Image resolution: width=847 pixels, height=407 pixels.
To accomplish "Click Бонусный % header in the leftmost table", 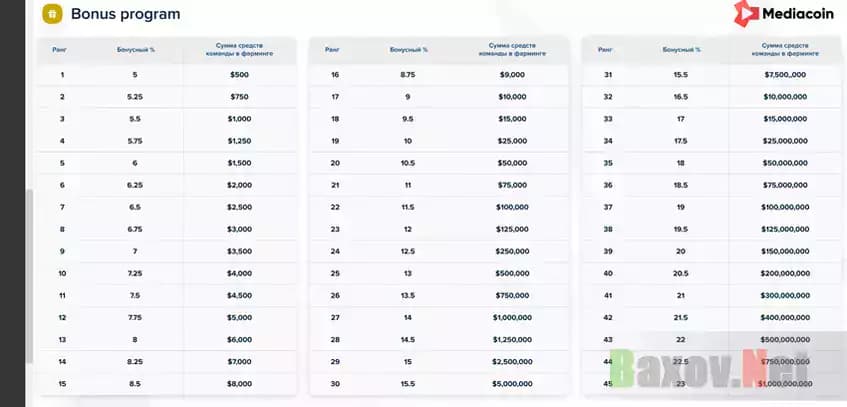I will point(137,49).
